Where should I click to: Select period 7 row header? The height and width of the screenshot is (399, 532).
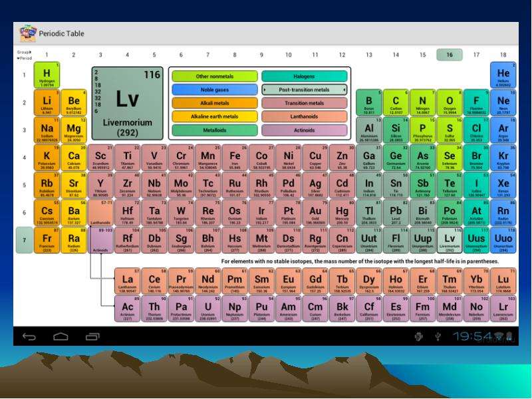24,240
